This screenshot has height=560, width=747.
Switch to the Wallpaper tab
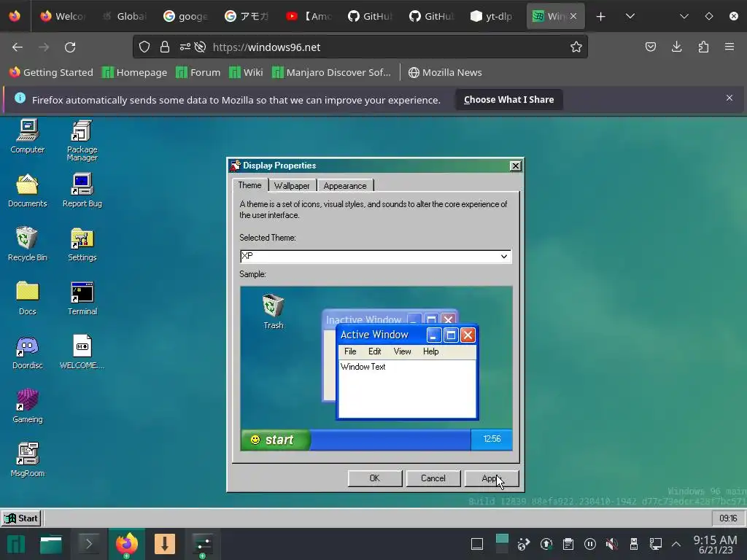[x=292, y=186]
